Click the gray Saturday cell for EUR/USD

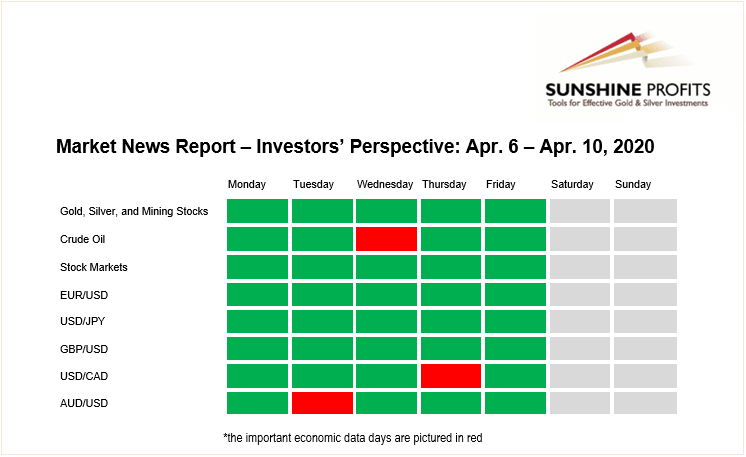pyautogui.click(x=580, y=294)
